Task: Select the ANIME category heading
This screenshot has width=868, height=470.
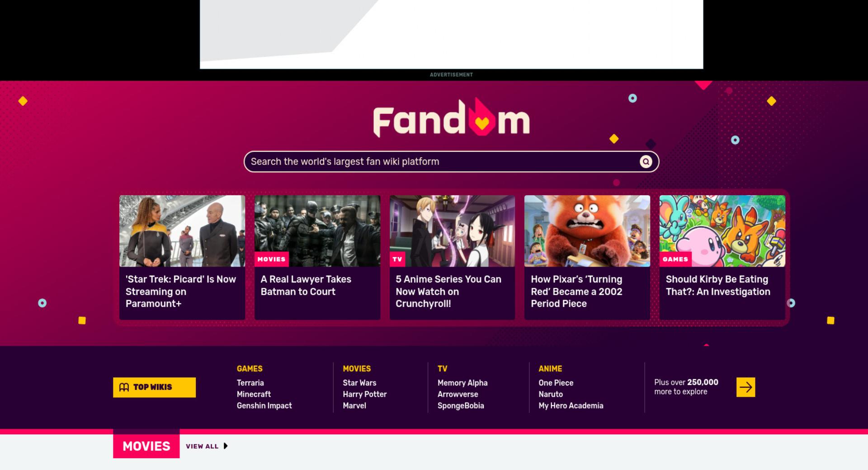Action: [550, 369]
